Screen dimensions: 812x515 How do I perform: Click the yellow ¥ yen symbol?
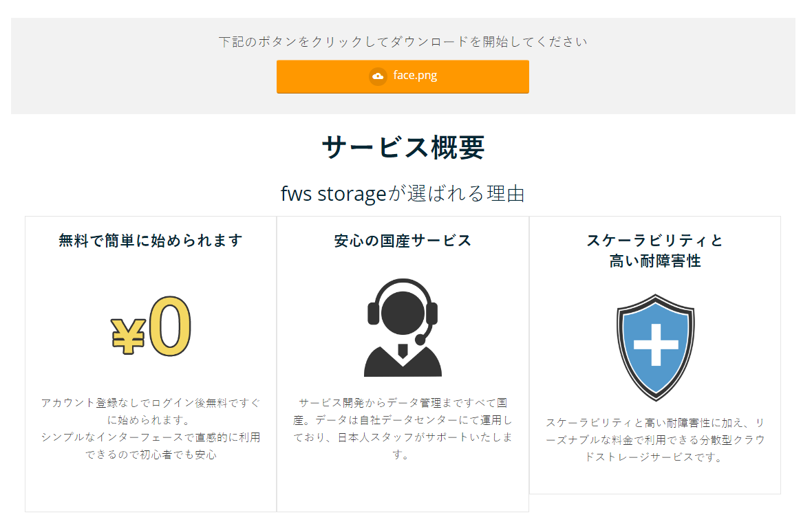click(128, 336)
